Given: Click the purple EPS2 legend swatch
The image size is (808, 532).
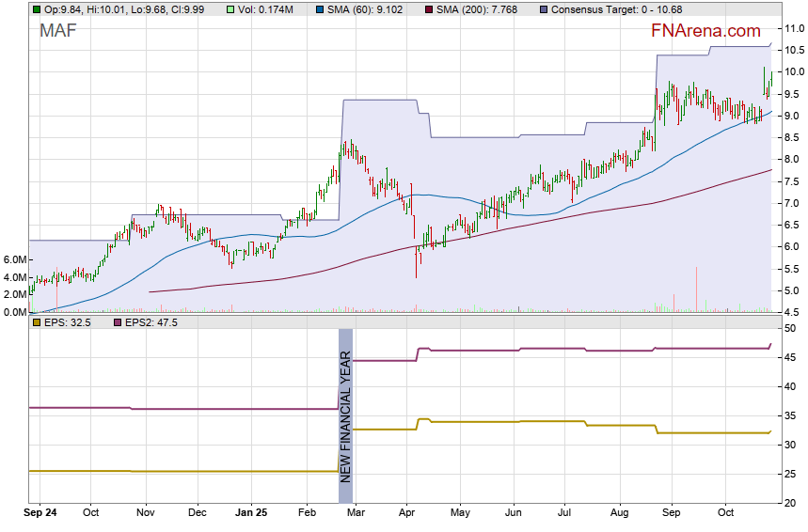Looking at the screenshot, I should [x=118, y=322].
